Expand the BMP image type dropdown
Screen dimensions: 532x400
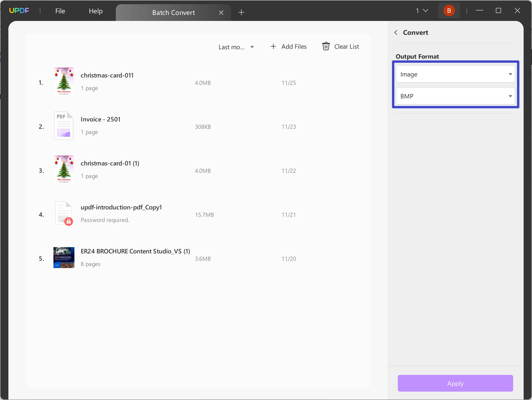(455, 96)
